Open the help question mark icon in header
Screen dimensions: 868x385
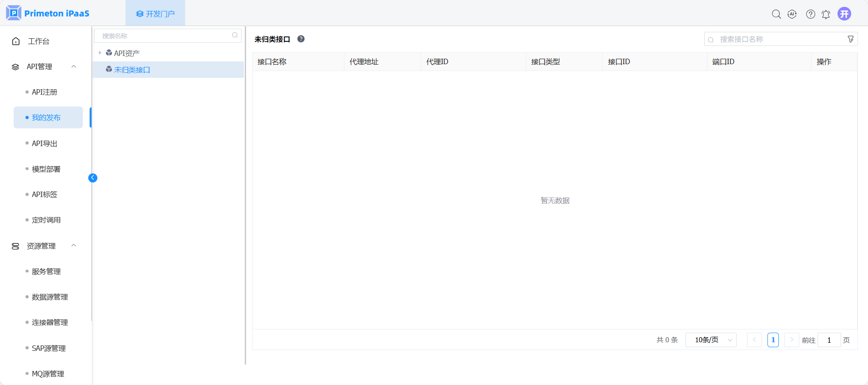[810, 14]
